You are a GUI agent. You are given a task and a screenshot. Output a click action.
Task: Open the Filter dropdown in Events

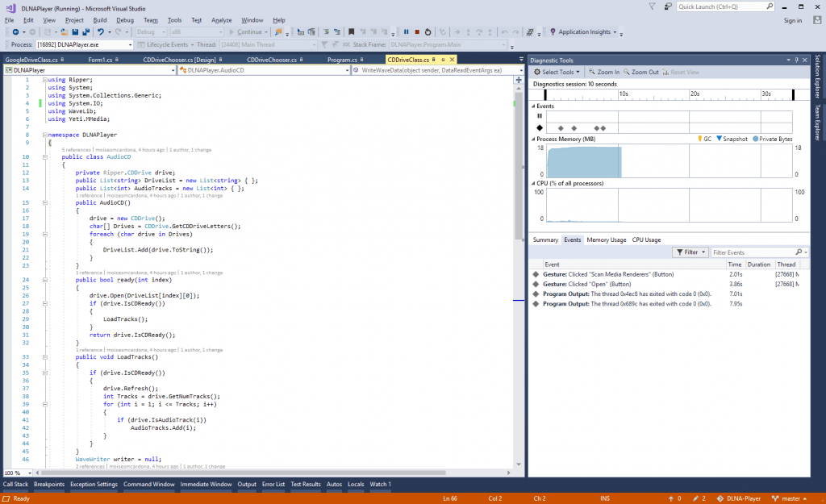point(690,252)
